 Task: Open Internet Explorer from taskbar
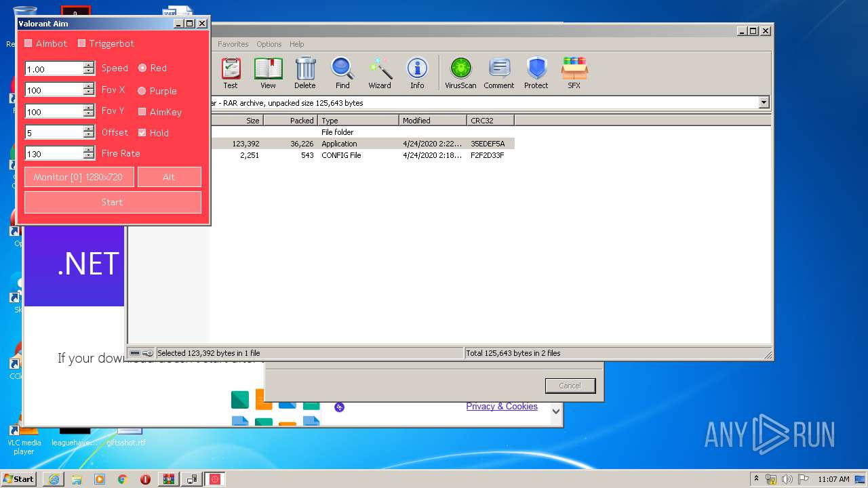pyautogui.click(x=54, y=479)
